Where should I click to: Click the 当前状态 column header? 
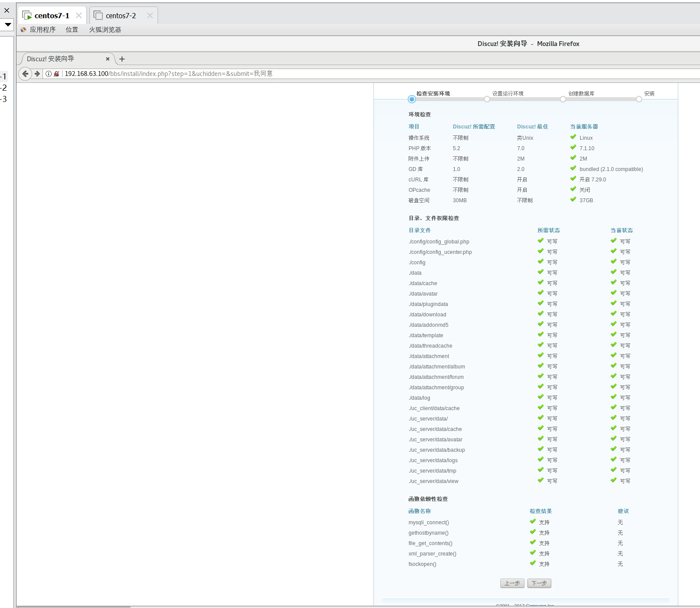[x=622, y=230]
